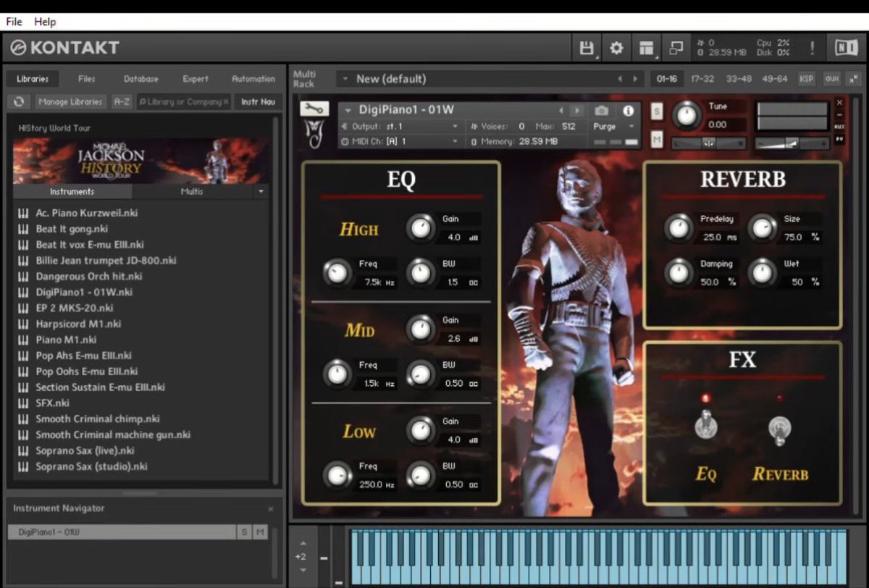Screen dimensions: 869x588
Task: Toggle A-Z library sorting
Action: [x=122, y=102]
